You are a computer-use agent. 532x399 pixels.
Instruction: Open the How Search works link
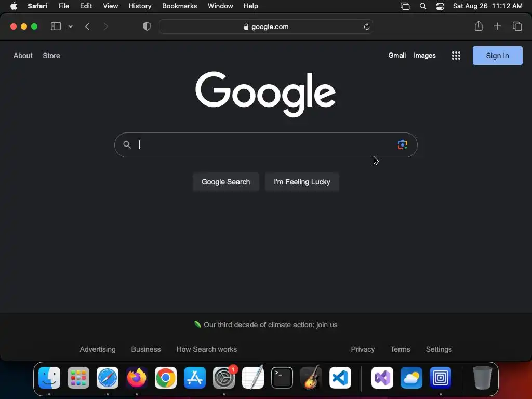tap(207, 349)
